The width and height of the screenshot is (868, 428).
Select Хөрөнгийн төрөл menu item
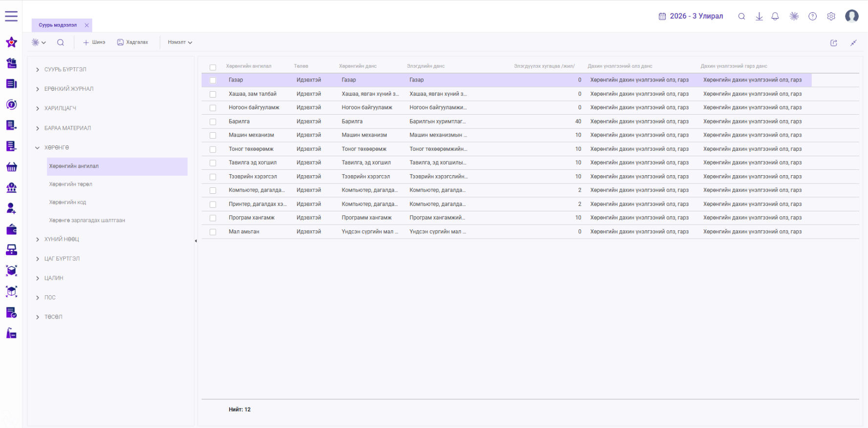click(71, 184)
